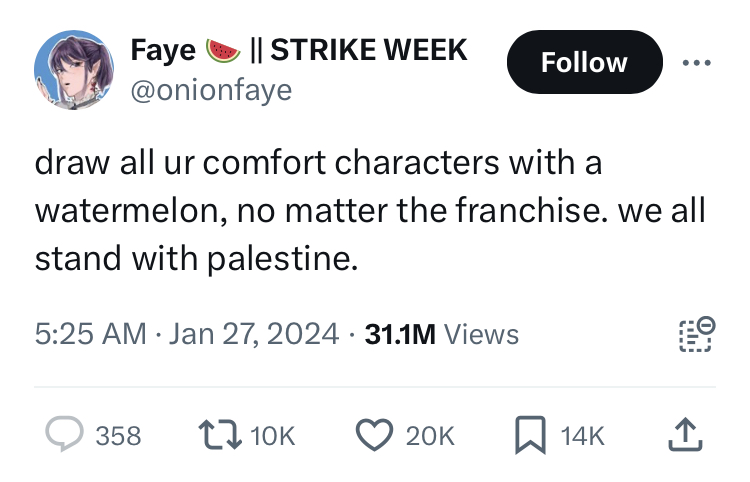750x482 pixels.
Task: Click the 5:25 AM time text
Action: coord(90,334)
